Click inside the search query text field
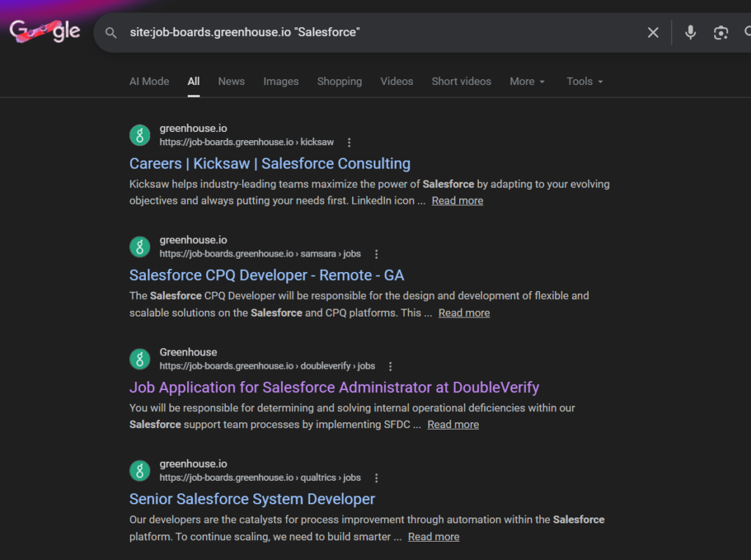The image size is (751, 560). point(367,32)
